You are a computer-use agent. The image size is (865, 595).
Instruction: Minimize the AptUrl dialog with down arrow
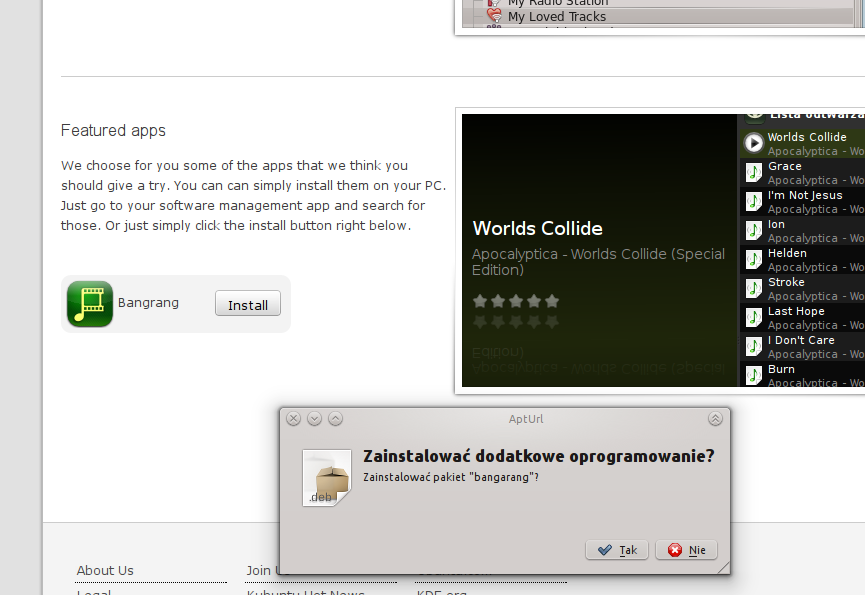coord(314,419)
